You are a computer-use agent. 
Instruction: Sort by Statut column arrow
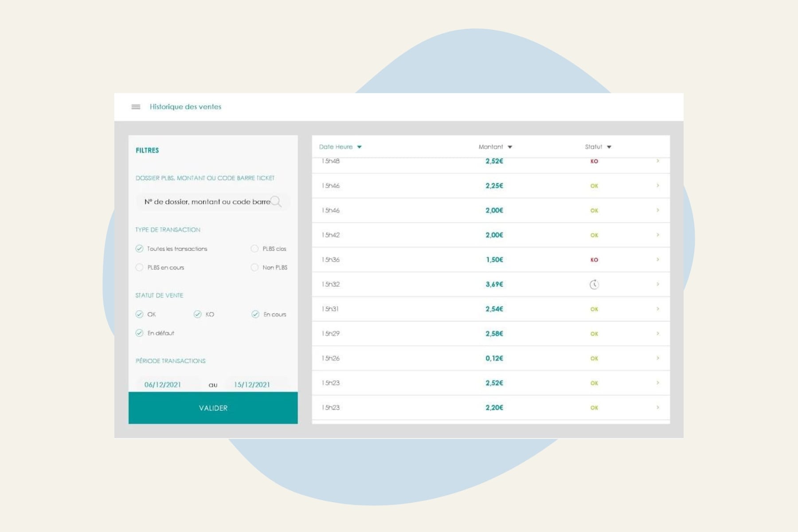point(609,147)
